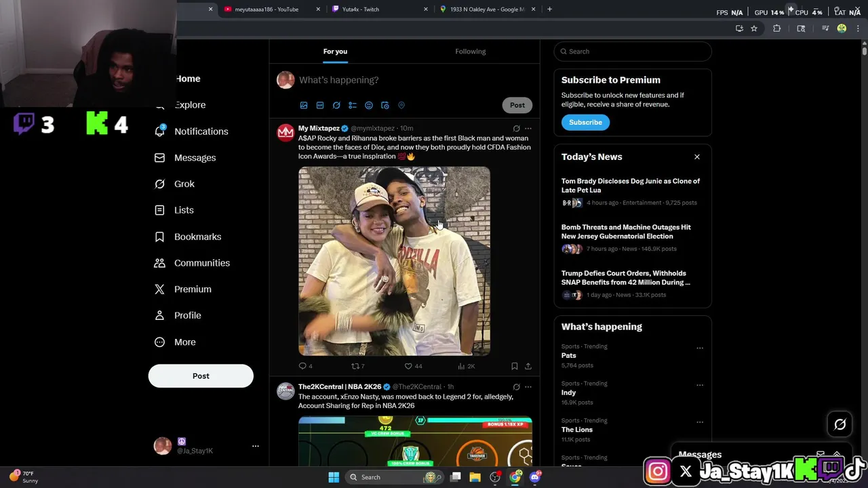Image resolution: width=868 pixels, height=488 pixels.
Task: Click the location tag icon in composer
Action: [401, 105]
